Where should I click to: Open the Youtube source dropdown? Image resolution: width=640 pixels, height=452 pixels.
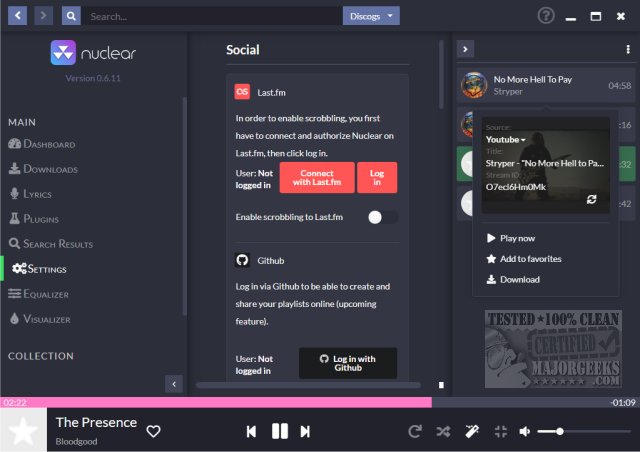(x=505, y=140)
